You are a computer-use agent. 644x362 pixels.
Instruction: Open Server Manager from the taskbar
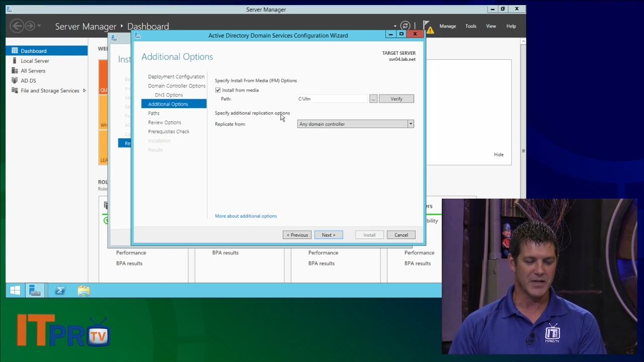point(35,291)
